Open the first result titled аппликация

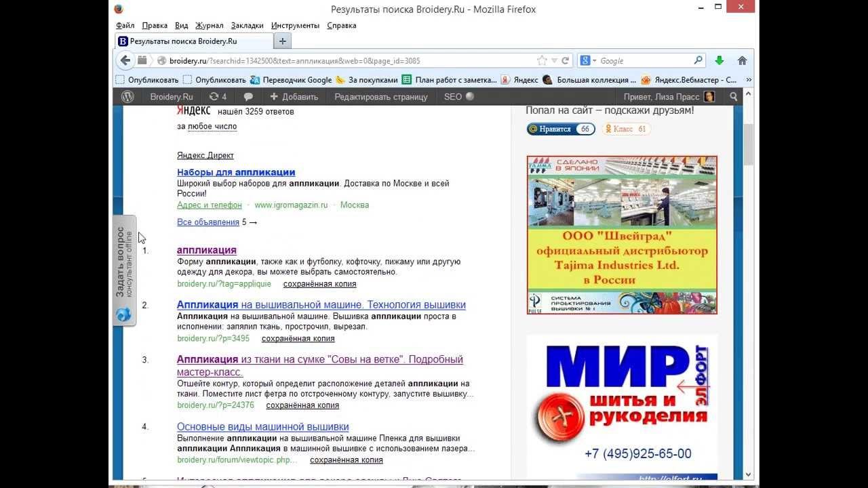tap(207, 250)
